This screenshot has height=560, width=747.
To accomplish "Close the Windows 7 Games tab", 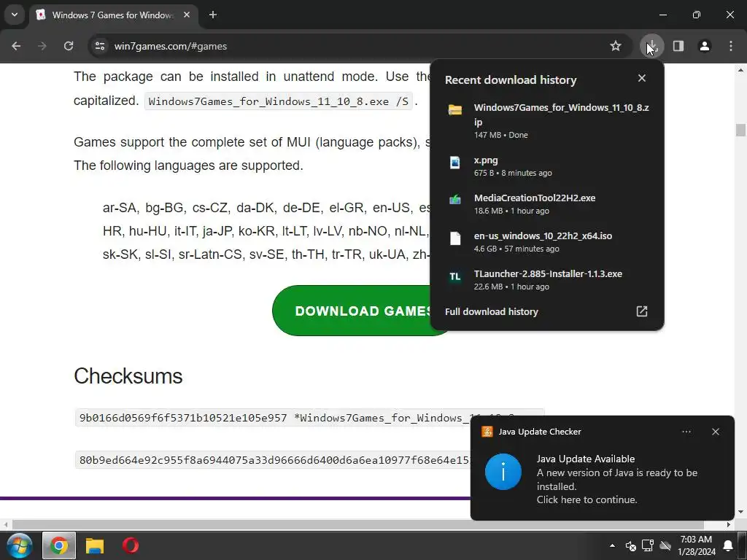I will 187,15.
